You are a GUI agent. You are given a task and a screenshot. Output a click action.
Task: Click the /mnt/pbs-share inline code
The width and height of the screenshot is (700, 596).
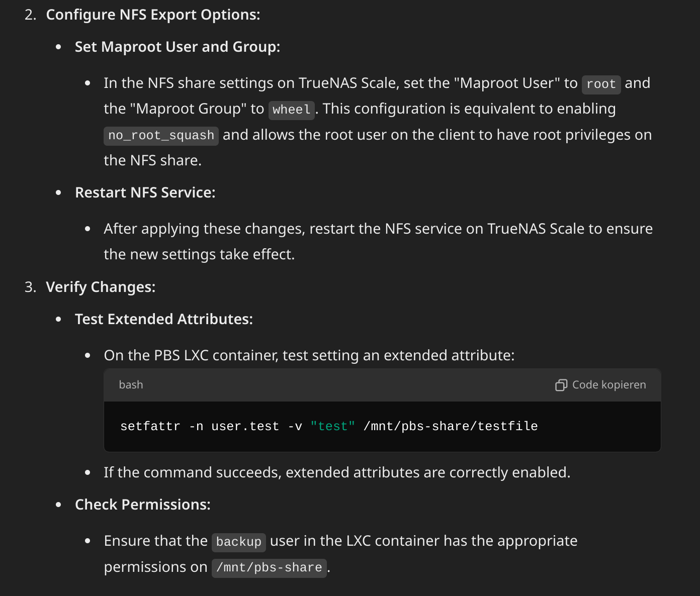[x=269, y=568]
